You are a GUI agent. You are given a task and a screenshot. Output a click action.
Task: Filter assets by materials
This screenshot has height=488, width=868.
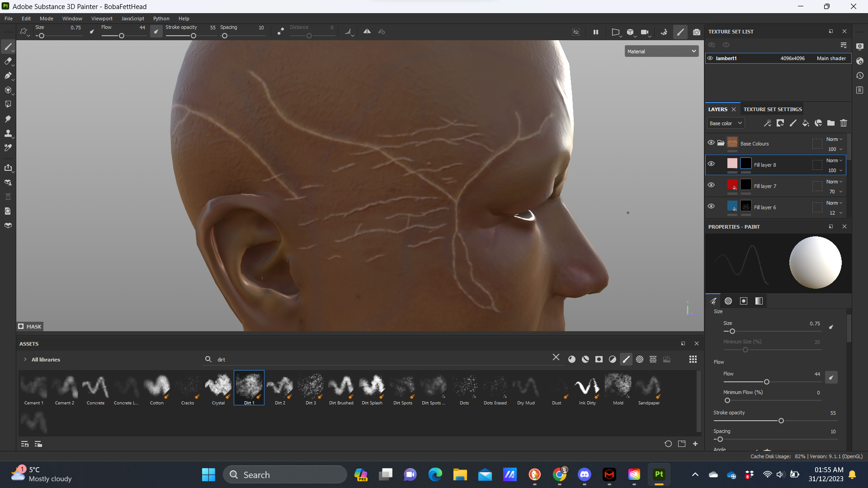pyautogui.click(x=572, y=359)
